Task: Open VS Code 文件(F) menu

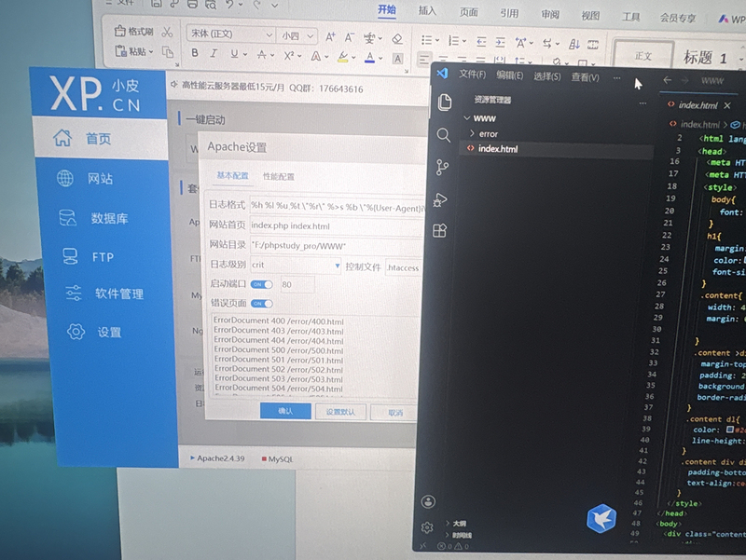Action: (472, 75)
